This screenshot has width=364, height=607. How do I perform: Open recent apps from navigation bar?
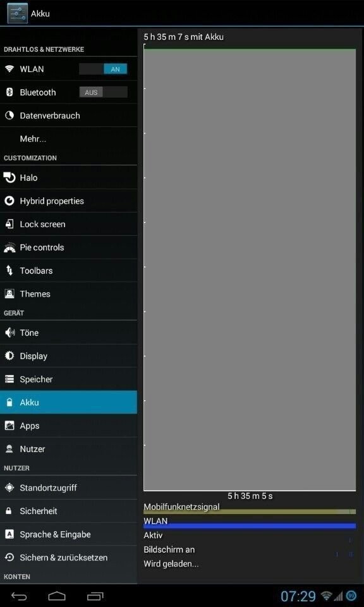tap(95, 596)
